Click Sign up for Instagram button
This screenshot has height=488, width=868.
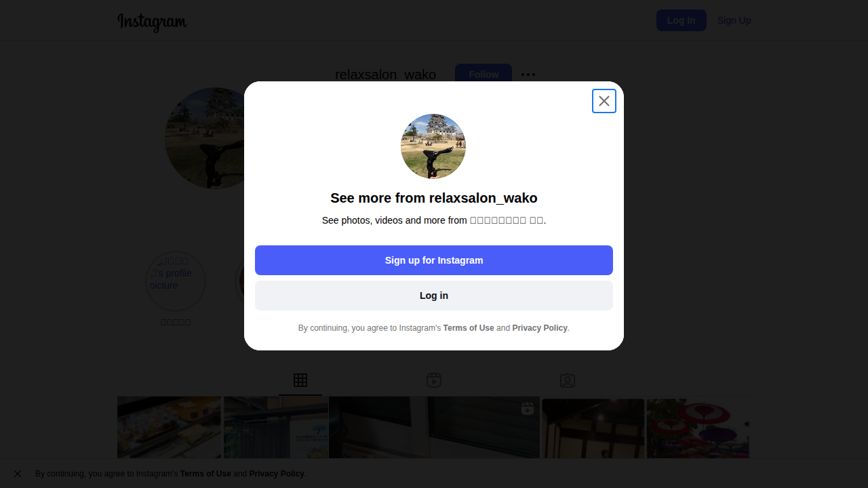[x=434, y=260]
